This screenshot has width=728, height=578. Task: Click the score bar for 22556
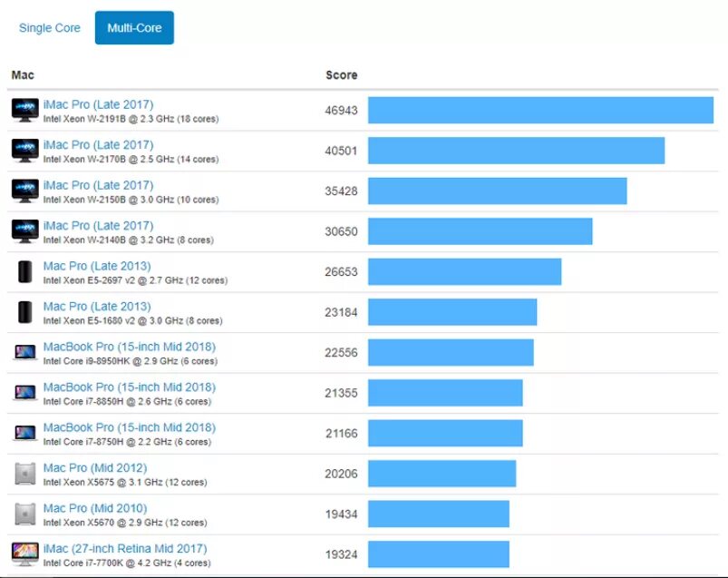pyautogui.click(x=451, y=353)
